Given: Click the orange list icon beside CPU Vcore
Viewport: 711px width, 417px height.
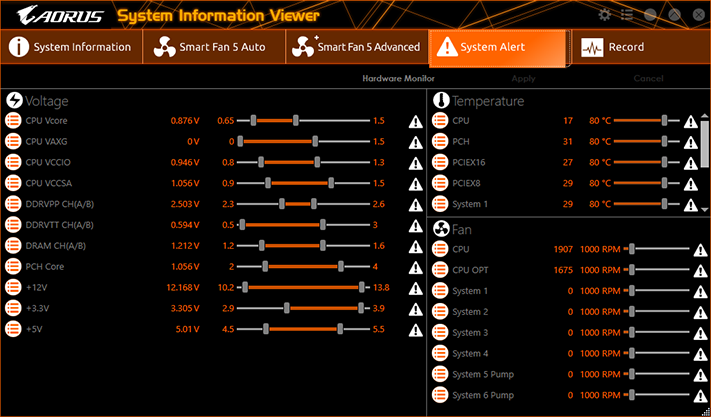Looking at the screenshot, I should (x=13, y=121).
